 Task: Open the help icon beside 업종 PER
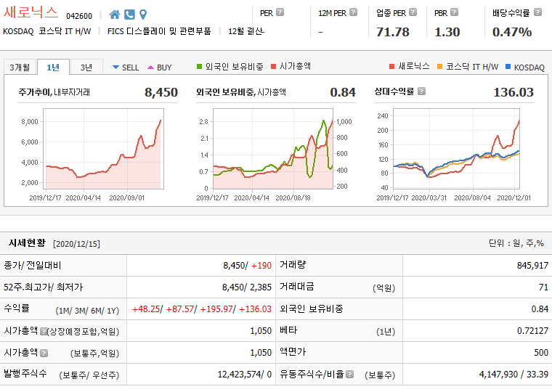413,12
